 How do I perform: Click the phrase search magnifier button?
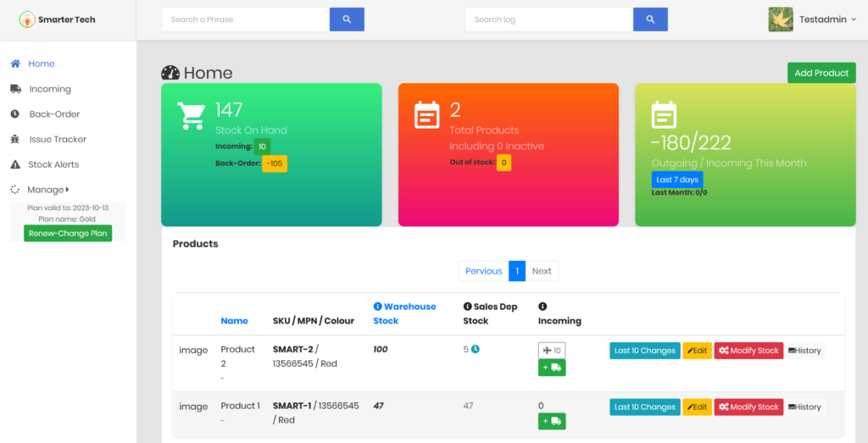click(347, 19)
